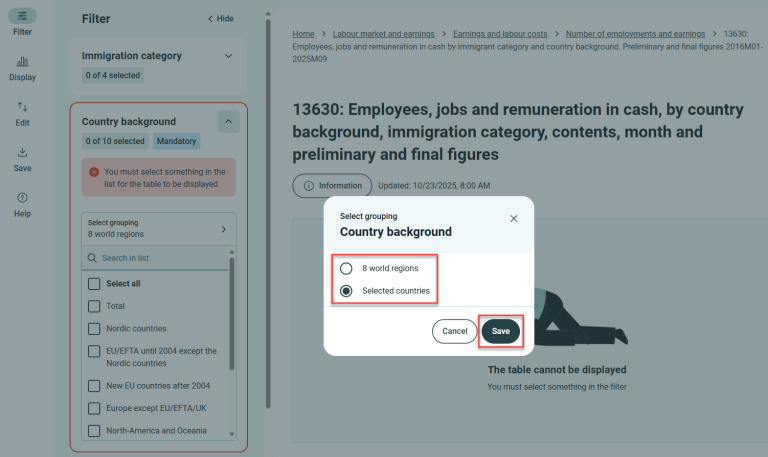Open the Display sidebar option
Screen dimensions: 768x457
[x=23, y=69]
